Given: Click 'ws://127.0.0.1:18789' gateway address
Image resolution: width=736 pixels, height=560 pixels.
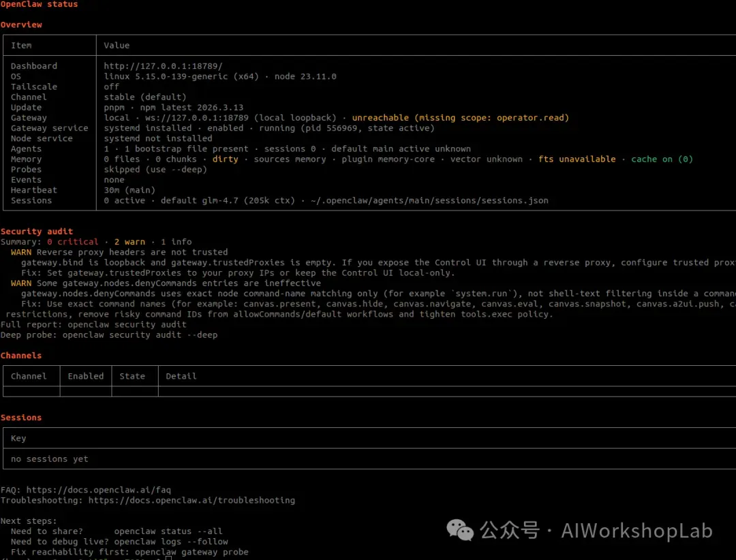Looking at the screenshot, I should (197, 118).
